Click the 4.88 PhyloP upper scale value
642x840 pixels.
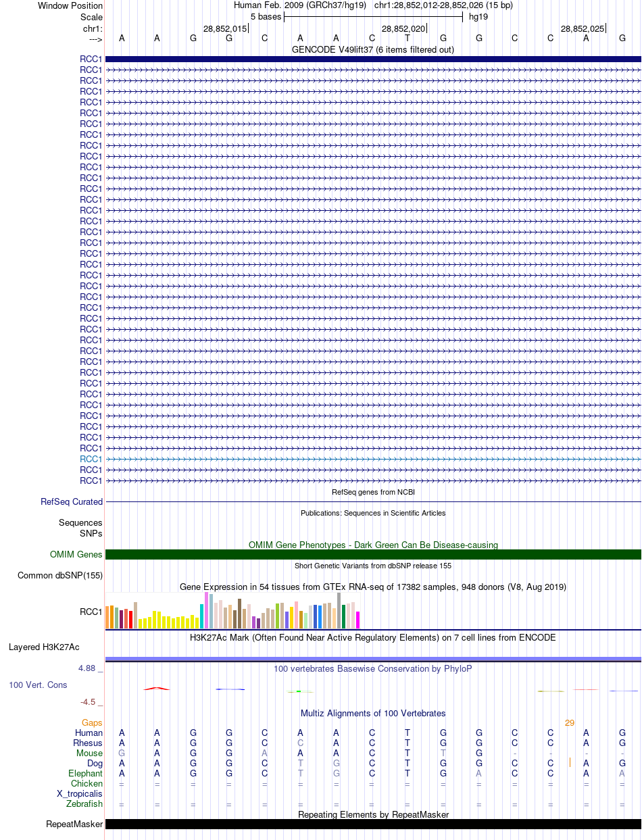[x=89, y=669]
